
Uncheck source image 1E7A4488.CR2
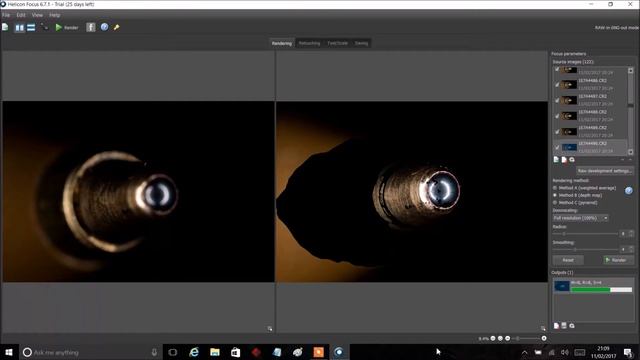pyautogui.click(x=557, y=116)
